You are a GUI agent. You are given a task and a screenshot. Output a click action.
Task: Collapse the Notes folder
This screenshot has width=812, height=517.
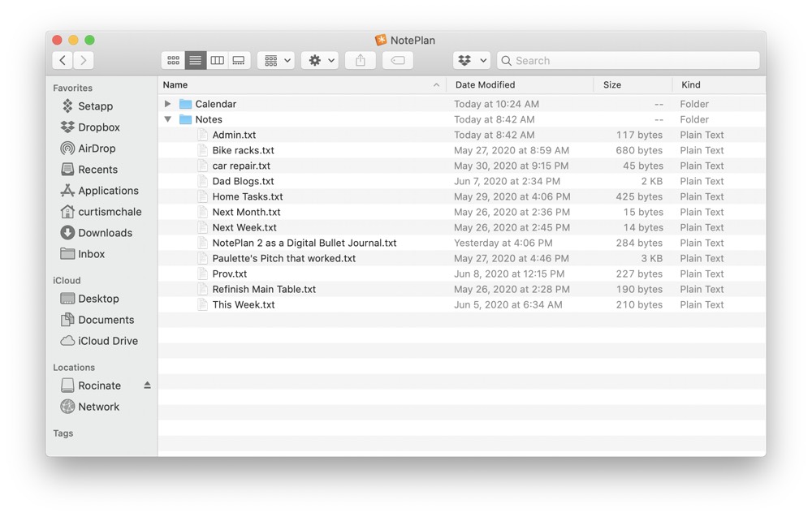(x=167, y=119)
